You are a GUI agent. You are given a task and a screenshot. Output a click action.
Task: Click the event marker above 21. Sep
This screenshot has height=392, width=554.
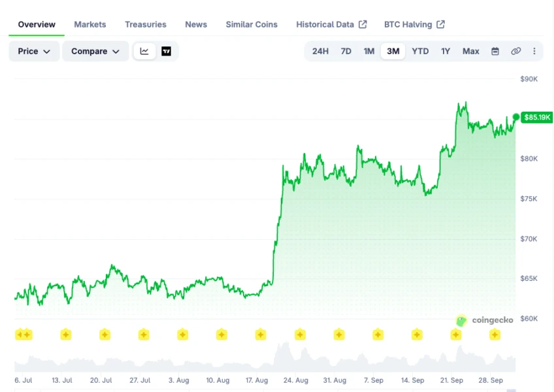(456, 335)
